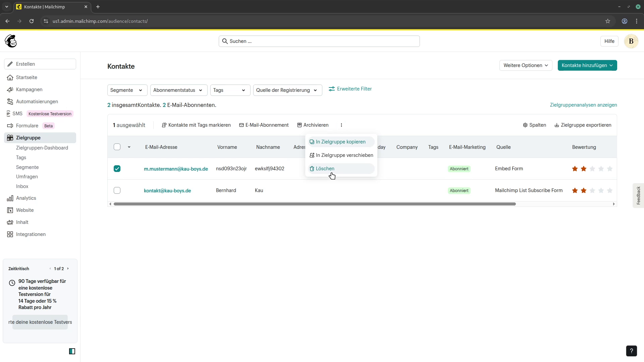Open the Abonnementstatus filter dropdown
Screen dimensions: 644x362
pyautogui.click(x=178, y=90)
